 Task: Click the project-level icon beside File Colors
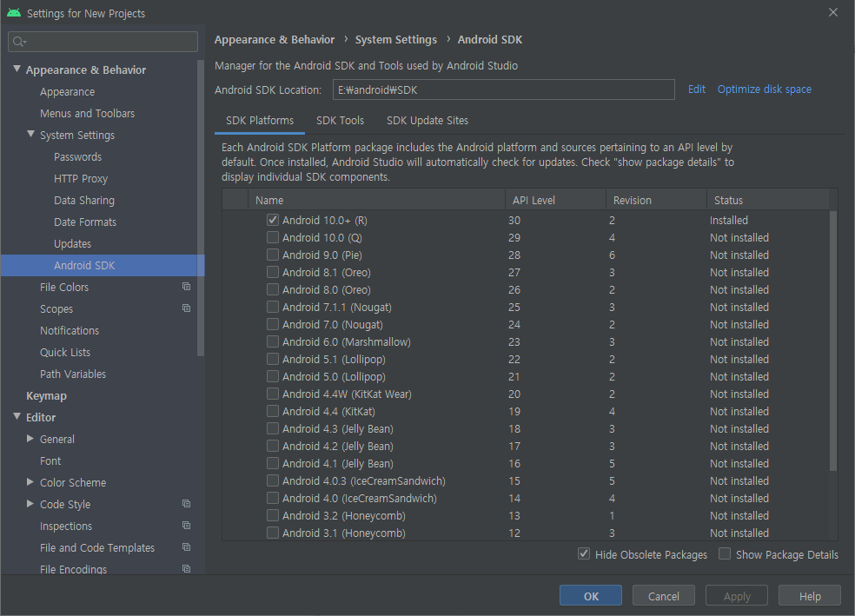click(x=187, y=287)
